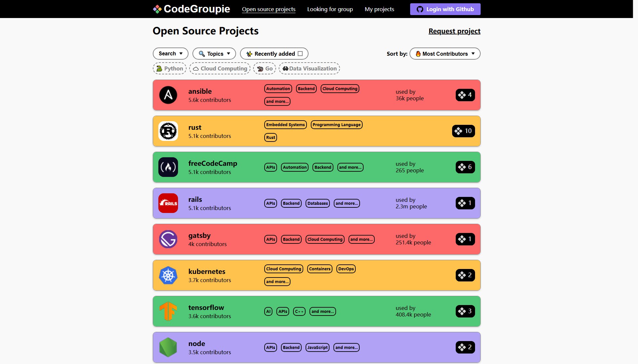Go to Looking for group page
The height and width of the screenshot is (364, 638).
pyautogui.click(x=330, y=9)
